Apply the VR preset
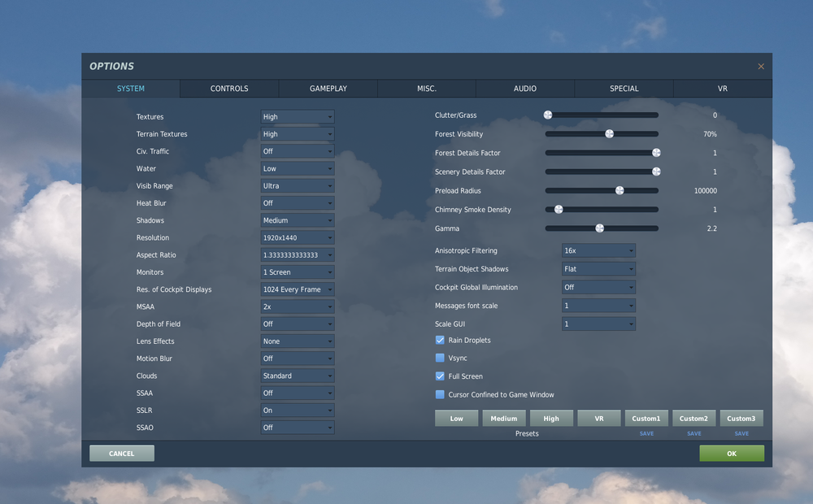The width and height of the screenshot is (813, 504). (599, 419)
